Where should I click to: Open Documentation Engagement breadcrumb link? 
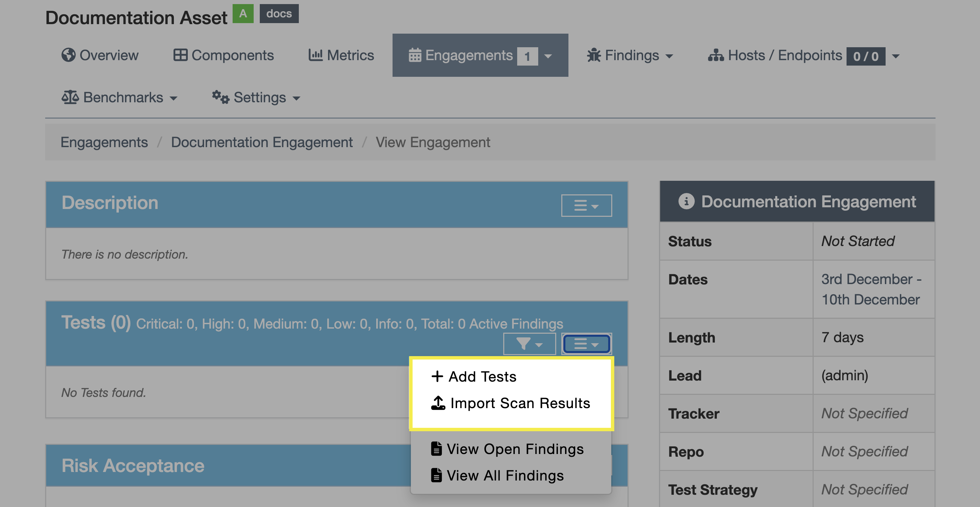click(262, 142)
